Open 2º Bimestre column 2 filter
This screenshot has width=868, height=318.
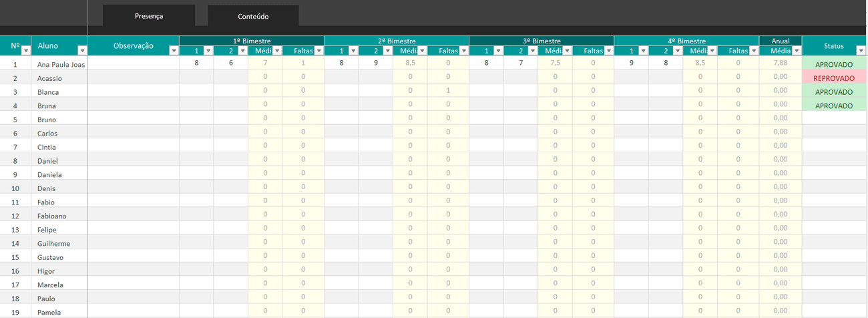coord(387,51)
